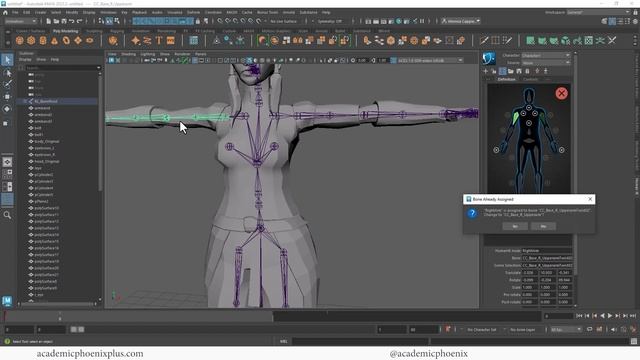Viewport: 640px width, 360px height.
Task: Click the Save Scene icon
Action: (x=64, y=21)
